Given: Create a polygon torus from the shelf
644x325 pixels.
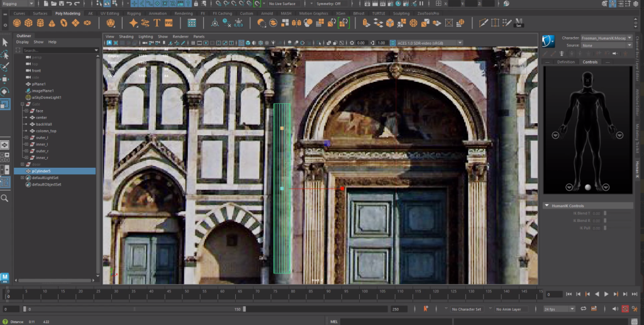Looking at the screenshot, I should coord(64,23).
